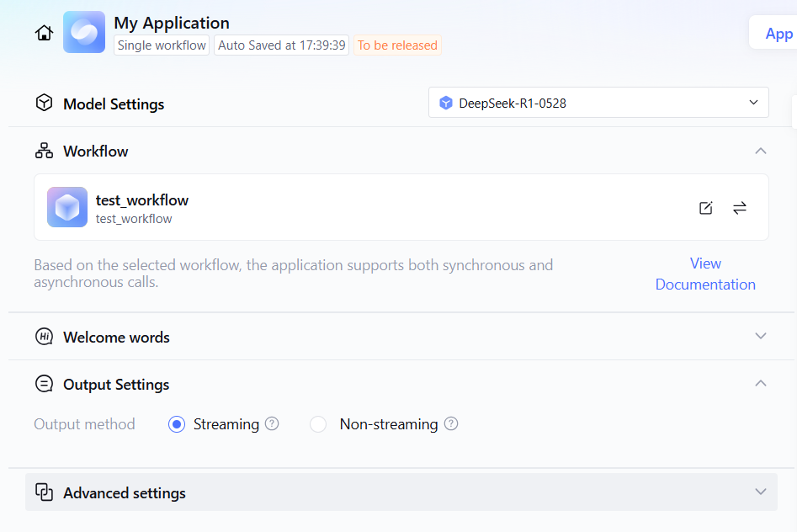This screenshot has height=532, width=797.
Task: Open the DeepSeek-R1-0528 model dropdown
Action: (x=598, y=103)
